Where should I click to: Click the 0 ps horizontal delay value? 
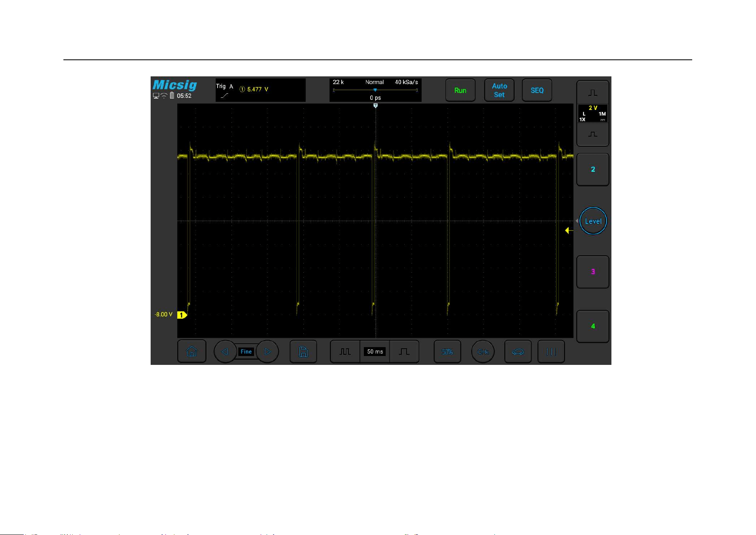(x=375, y=98)
